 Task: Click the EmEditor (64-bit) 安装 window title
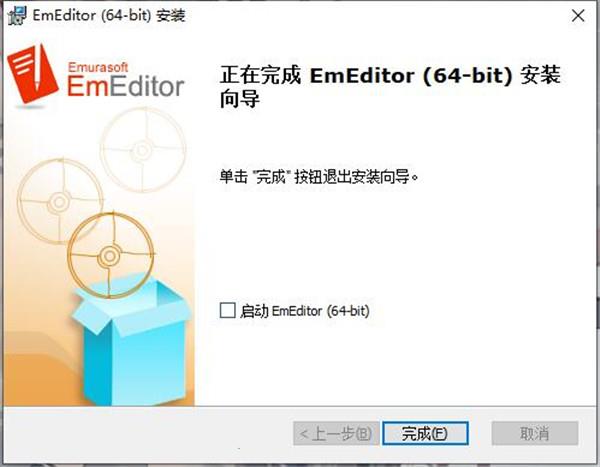pos(109,16)
